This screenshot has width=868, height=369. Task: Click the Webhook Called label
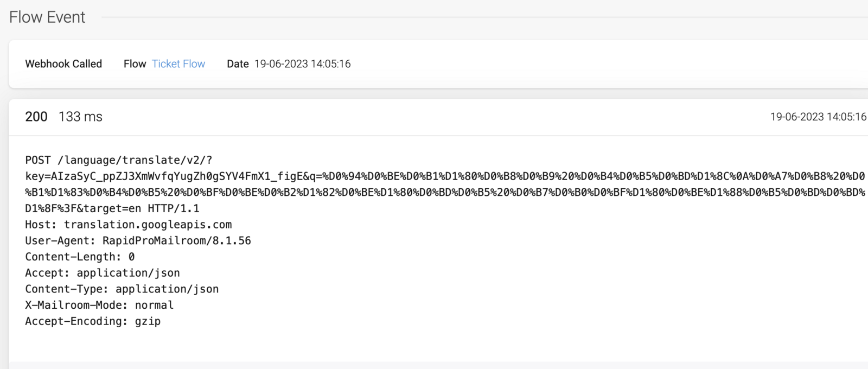click(x=63, y=64)
